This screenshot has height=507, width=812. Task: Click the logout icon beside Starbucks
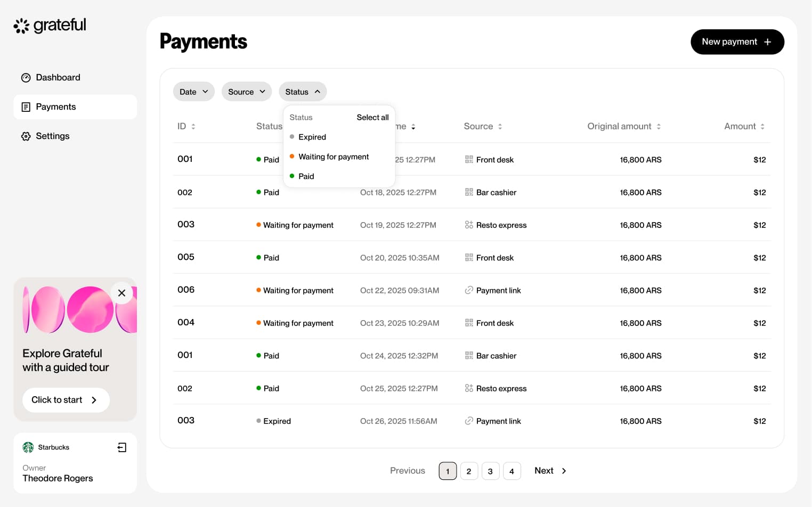click(x=122, y=447)
